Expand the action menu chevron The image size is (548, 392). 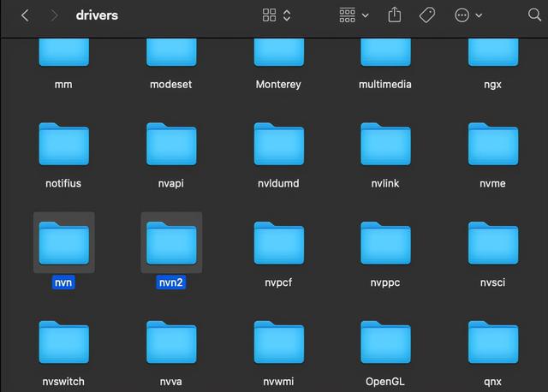pyautogui.click(x=479, y=15)
